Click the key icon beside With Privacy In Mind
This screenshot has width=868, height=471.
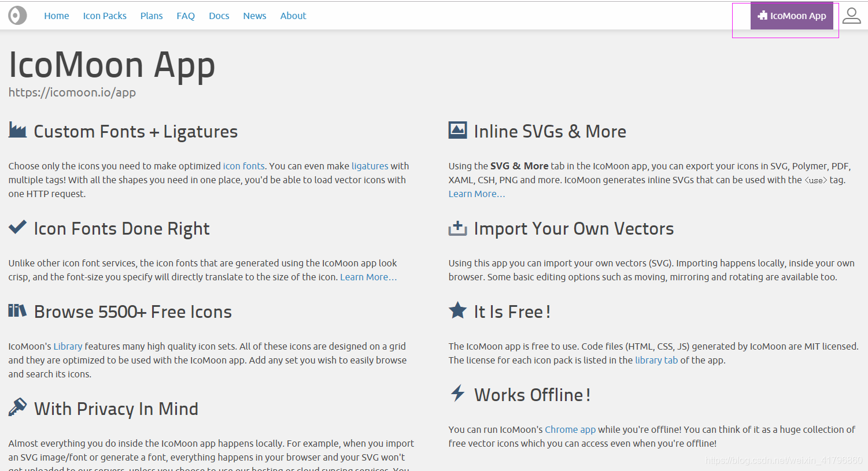tap(17, 407)
